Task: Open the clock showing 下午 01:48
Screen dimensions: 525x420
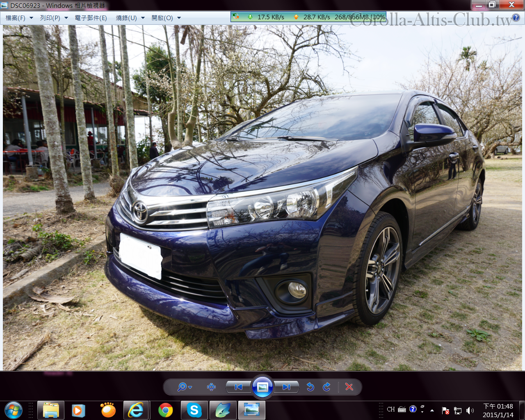Action: pos(498,410)
